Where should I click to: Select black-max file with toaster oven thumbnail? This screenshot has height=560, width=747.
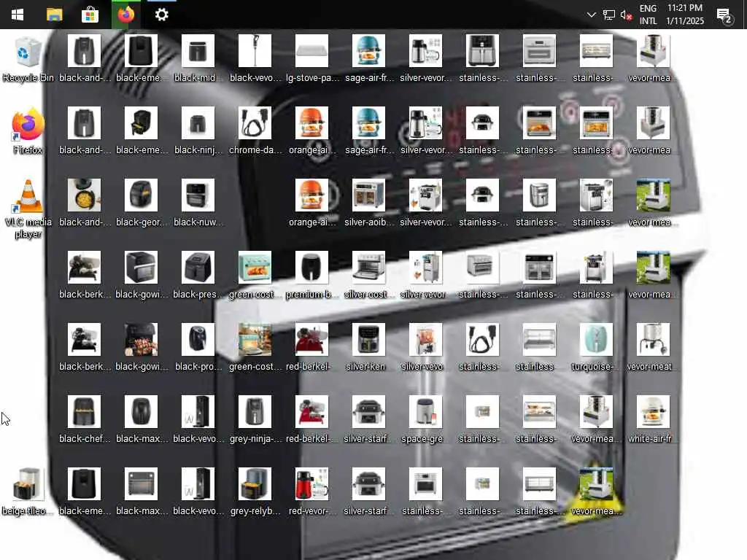pos(141,492)
